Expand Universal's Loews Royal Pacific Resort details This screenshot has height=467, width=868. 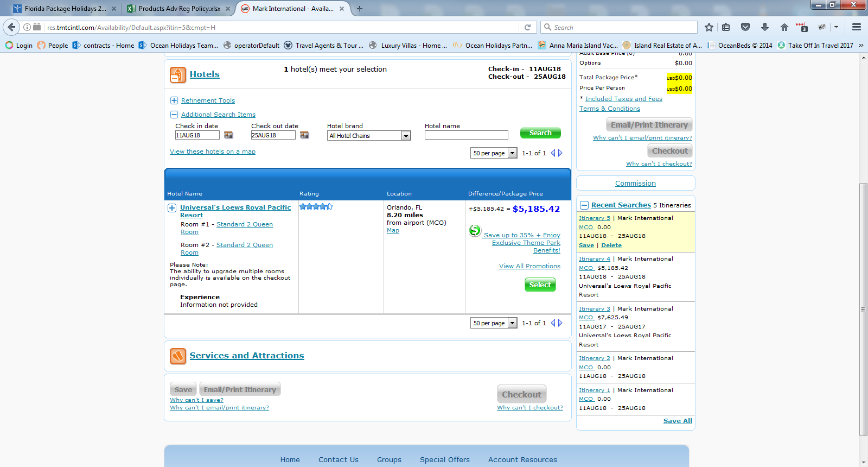tap(172, 208)
